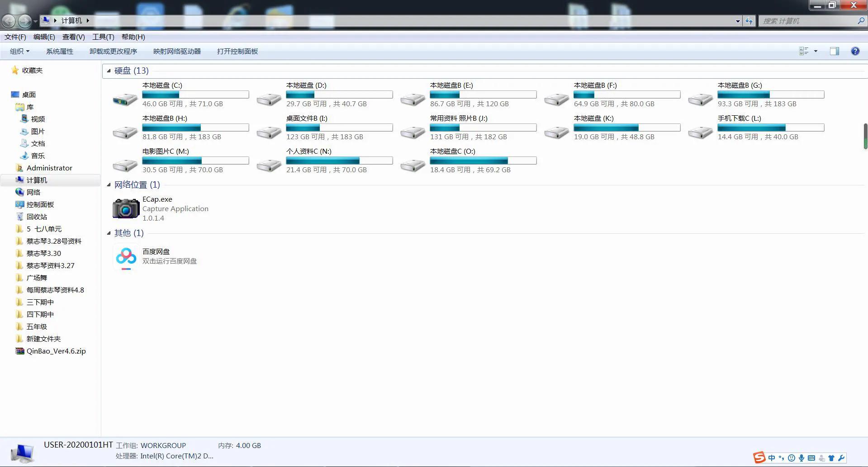Image resolution: width=868 pixels, height=467 pixels.
Task: Open the view options dropdown arrow
Action: point(816,51)
